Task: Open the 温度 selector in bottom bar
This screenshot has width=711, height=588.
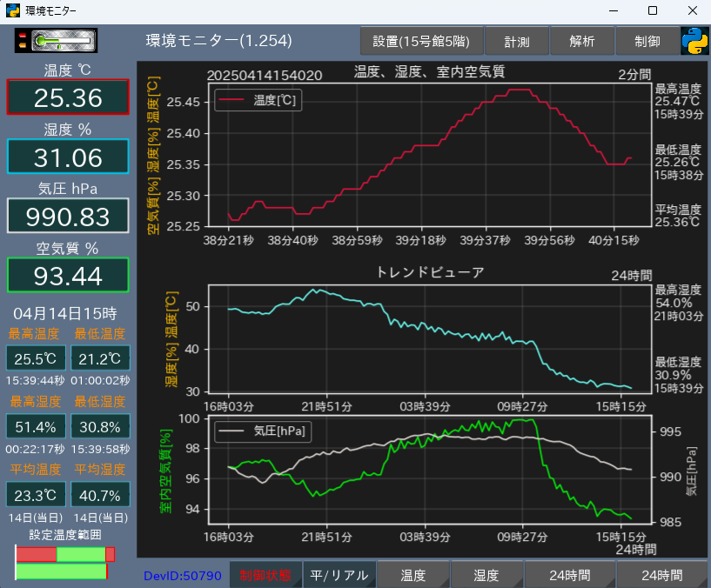Action: pyautogui.click(x=413, y=575)
